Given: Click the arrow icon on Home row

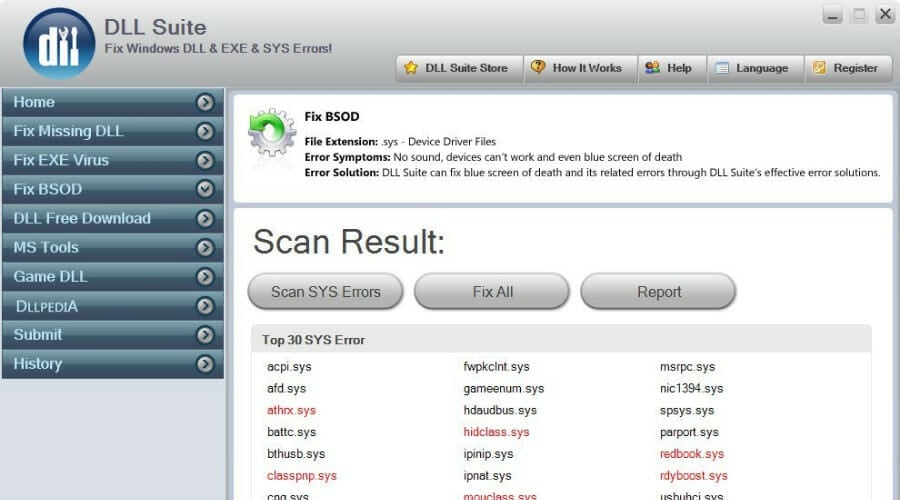Looking at the screenshot, I should point(205,102).
